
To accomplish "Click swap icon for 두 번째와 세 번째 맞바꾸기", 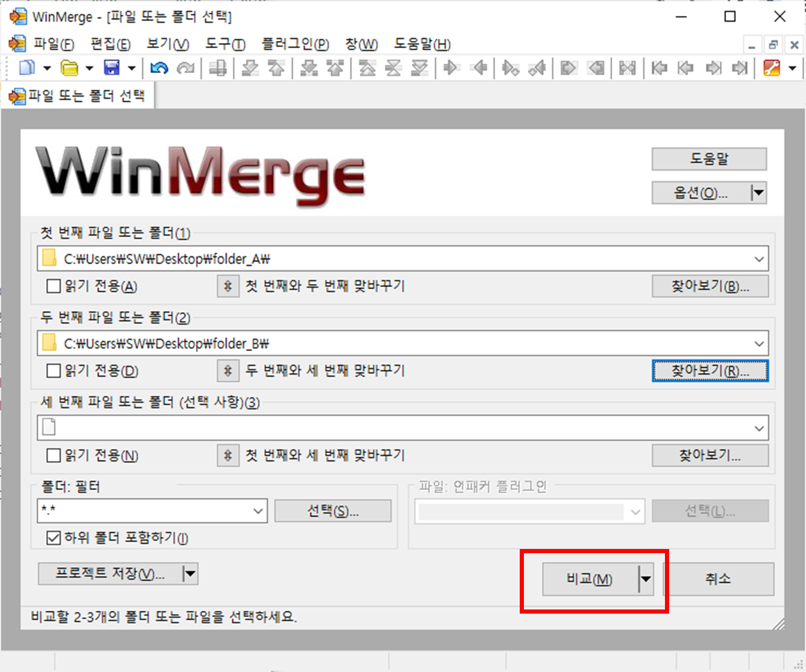I will tap(228, 370).
